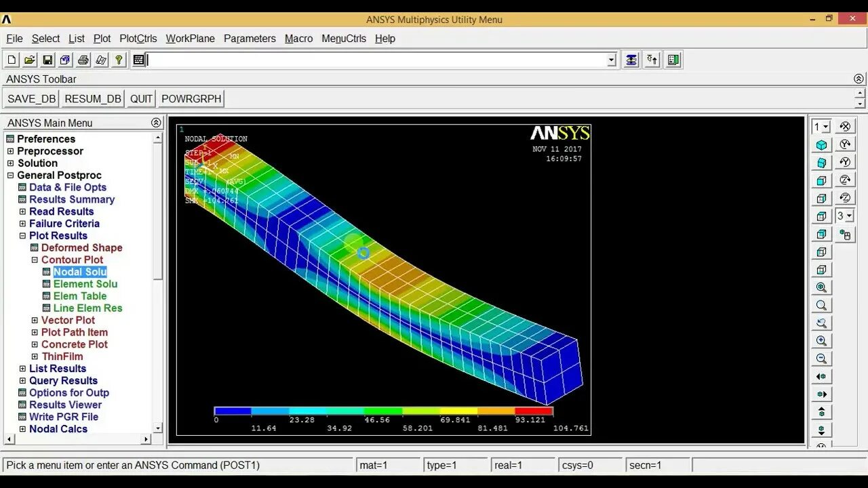Click the POWRGRPH button
The width and height of the screenshot is (868, 488).
(x=191, y=99)
